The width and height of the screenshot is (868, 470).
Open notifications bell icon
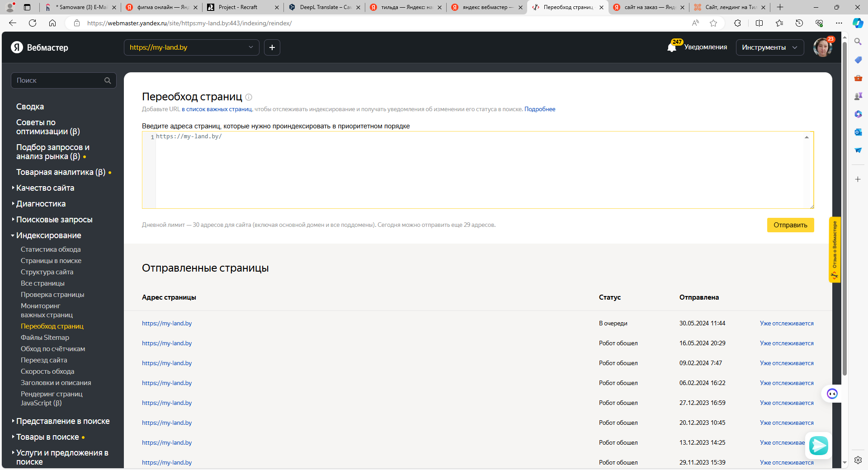click(x=672, y=47)
